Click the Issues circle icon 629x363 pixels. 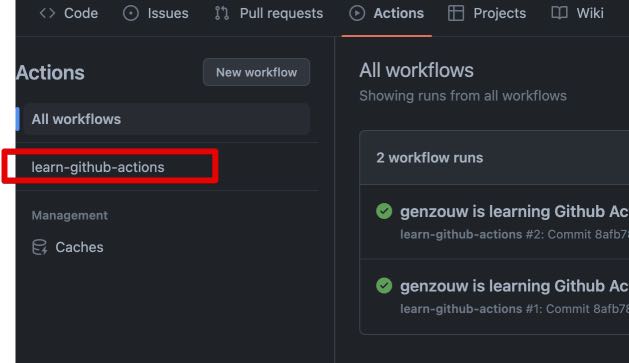pos(131,13)
